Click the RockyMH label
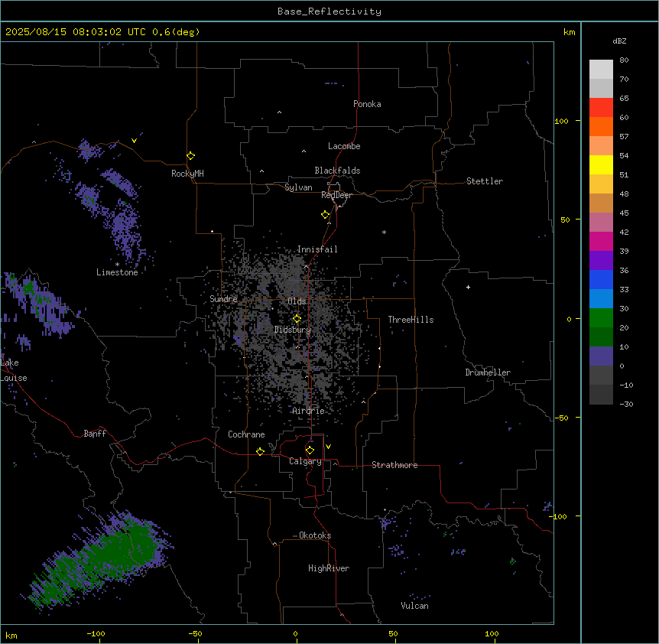The height and width of the screenshot is (644, 659). (187, 174)
